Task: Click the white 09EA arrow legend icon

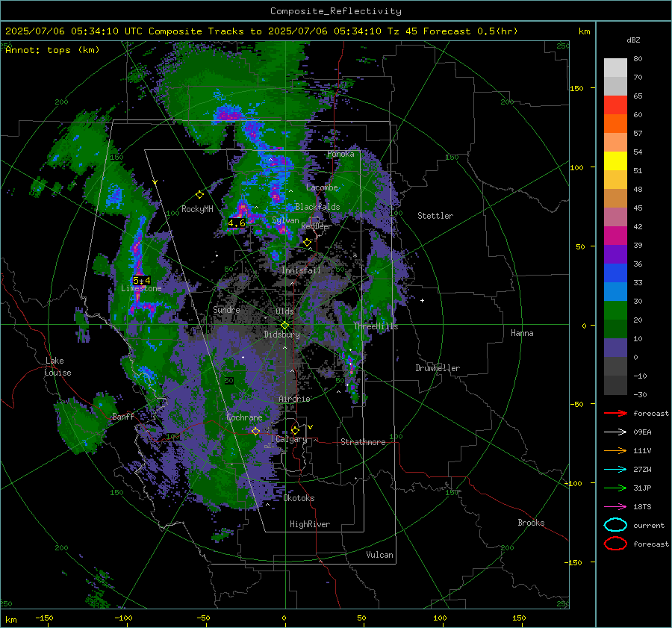Action: (615, 432)
